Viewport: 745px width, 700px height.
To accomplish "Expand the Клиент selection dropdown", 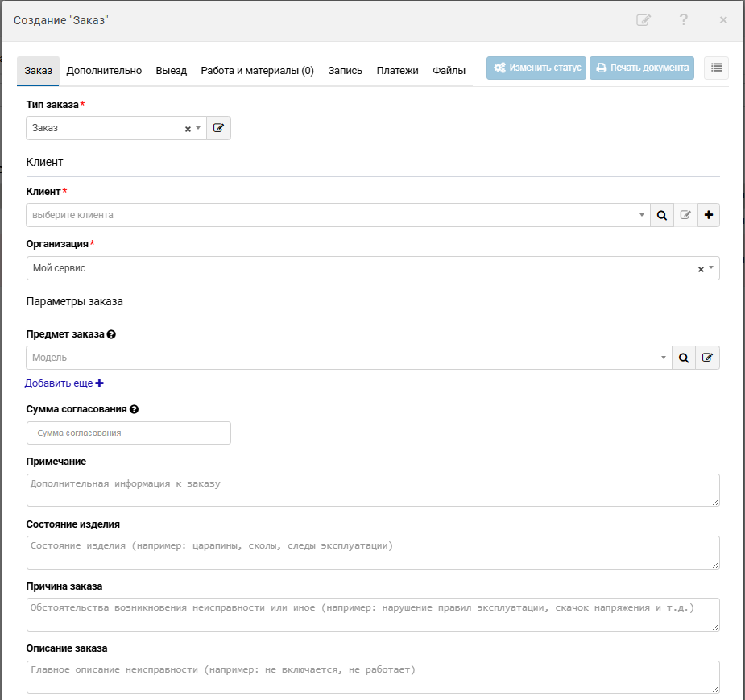I will click(642, 215).
